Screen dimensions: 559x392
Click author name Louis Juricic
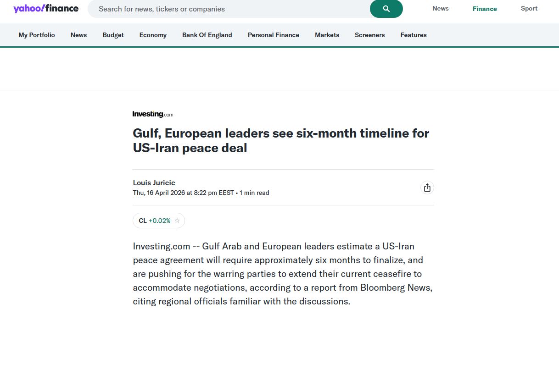tap(154, 183)
